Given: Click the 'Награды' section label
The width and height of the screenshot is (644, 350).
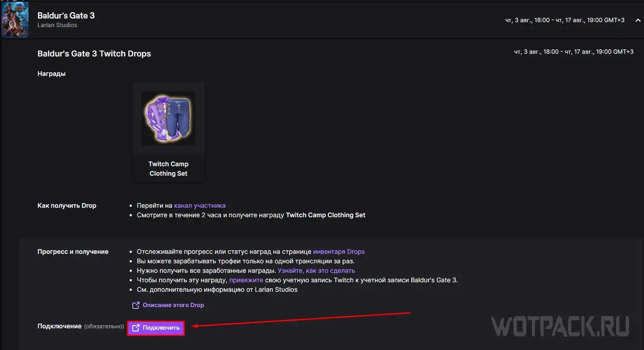Looking at the screenshot, I should coord(51,74).
